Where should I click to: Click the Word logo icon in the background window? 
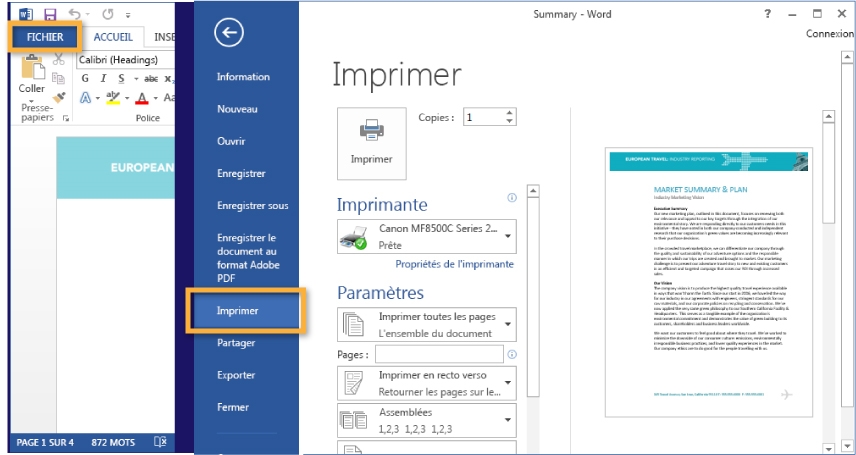pyautogui.click(x=26, y=14)
